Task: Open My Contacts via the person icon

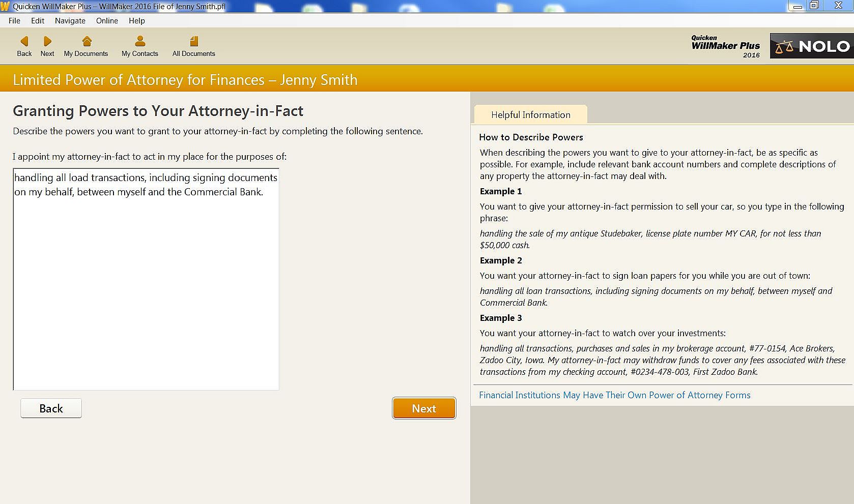Action: (x=140, y=41)
